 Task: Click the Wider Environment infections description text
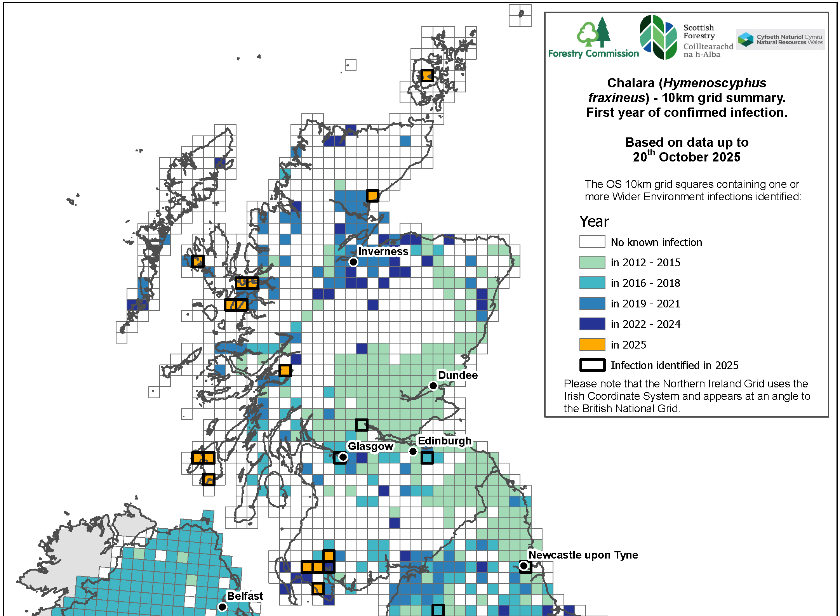pos(692,190)
